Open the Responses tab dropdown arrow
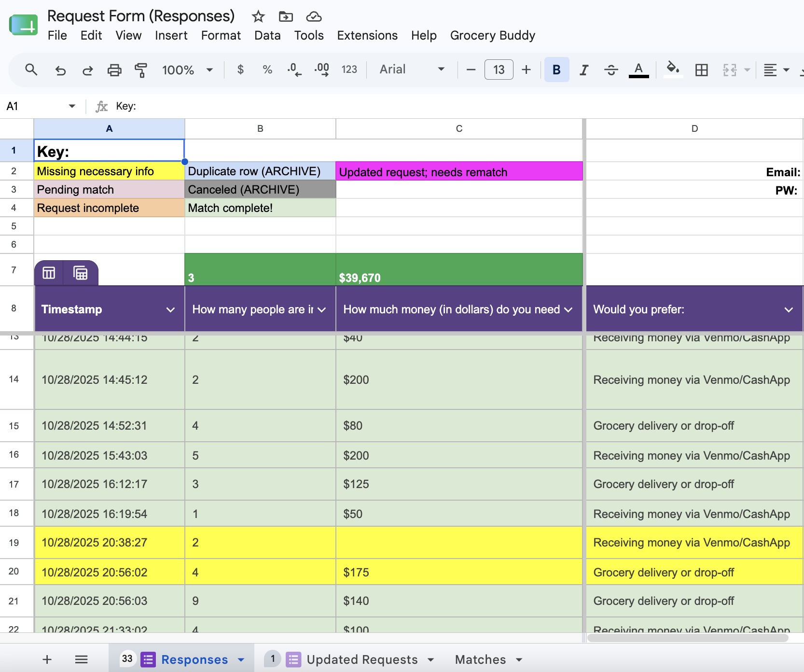This screenshot has width=804, height=672. [x=241, y=659]
